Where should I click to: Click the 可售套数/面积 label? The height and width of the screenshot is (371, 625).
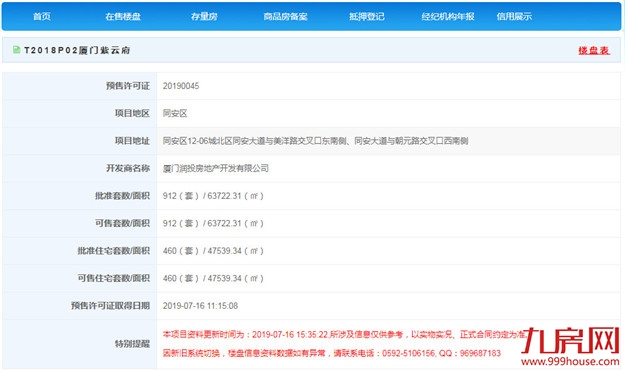tap(122, 223)
